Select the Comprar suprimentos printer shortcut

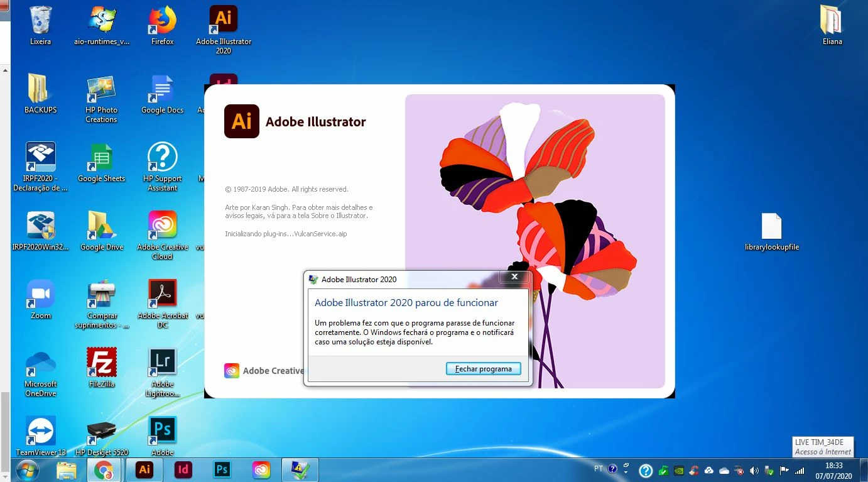pos(102,304)
